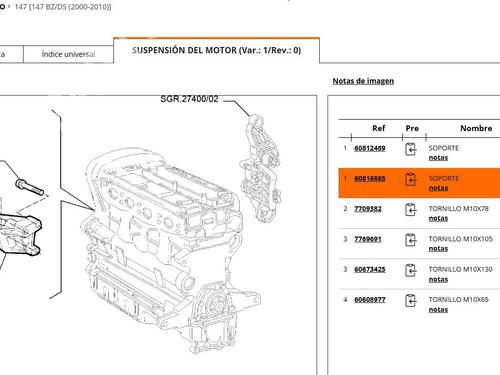The image size is (500, 375).
Task: Open part reference 7709382
Action: coord(368,209)
